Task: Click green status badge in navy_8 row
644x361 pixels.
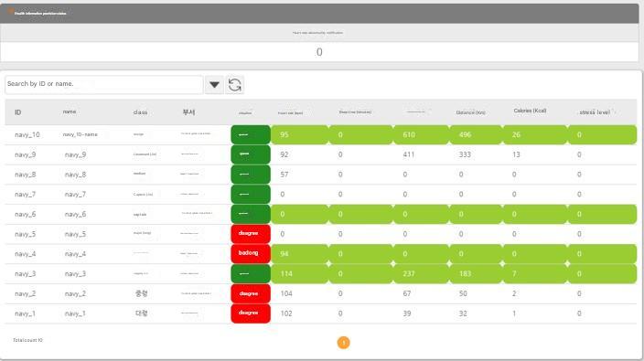Action: 251,175
